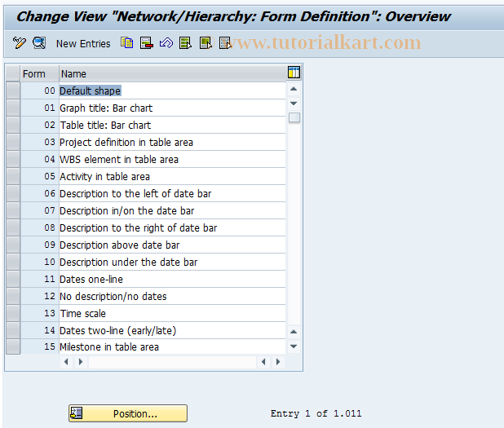This screenshot has height=428, width=504.
Task: Open table column configuration icon
Action: [x=294, y=73]
